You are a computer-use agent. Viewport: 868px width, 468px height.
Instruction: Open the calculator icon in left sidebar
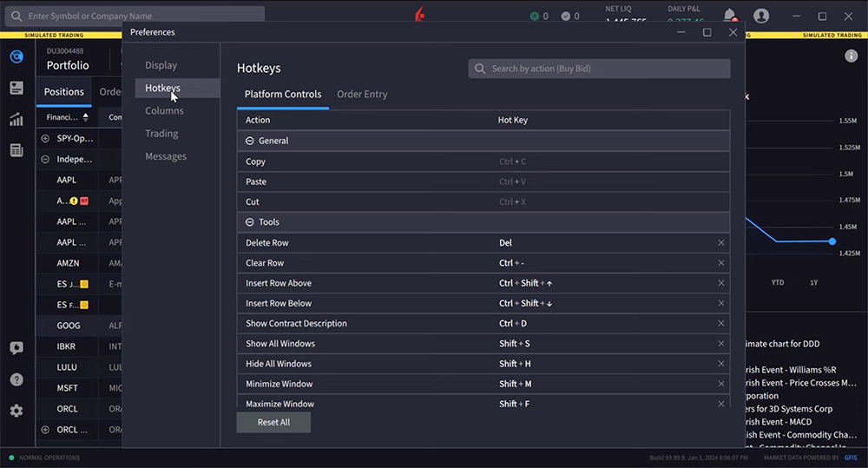tap(16, 150)
